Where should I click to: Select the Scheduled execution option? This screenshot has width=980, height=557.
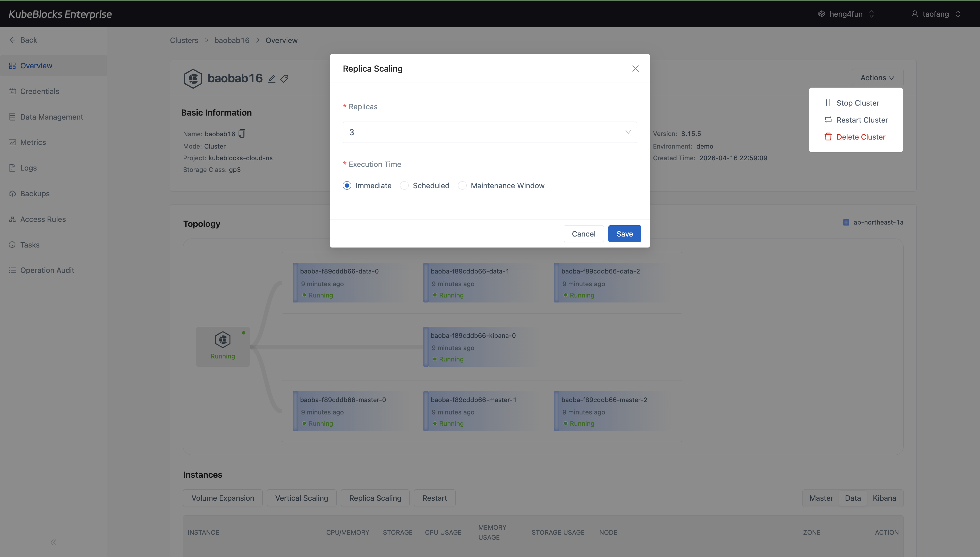click(x=404, y=186)
